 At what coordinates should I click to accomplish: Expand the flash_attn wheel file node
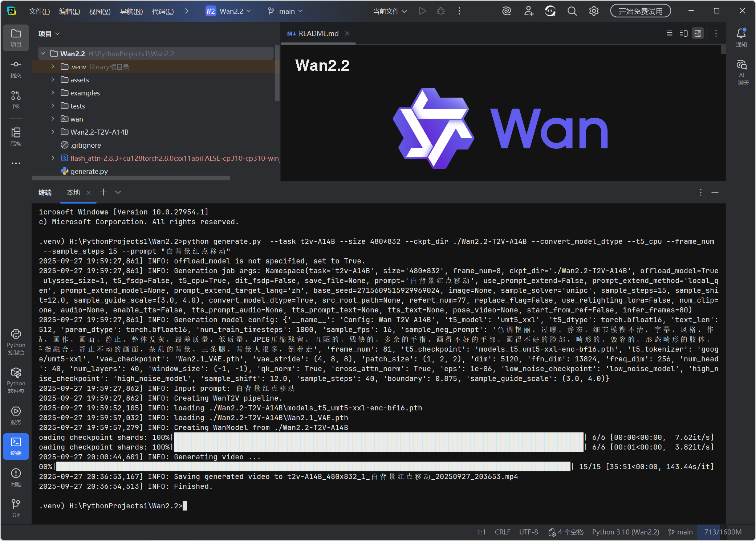(x=53, y=158)
